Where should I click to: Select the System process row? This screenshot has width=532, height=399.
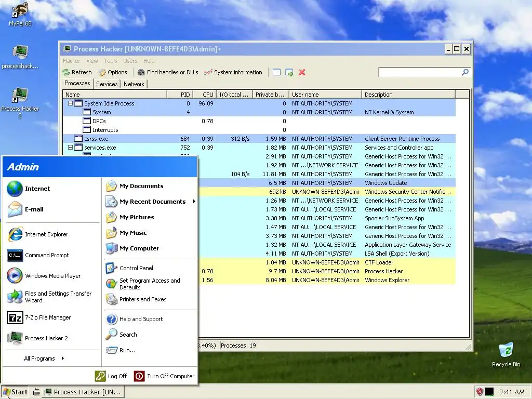tap(259, 112)
